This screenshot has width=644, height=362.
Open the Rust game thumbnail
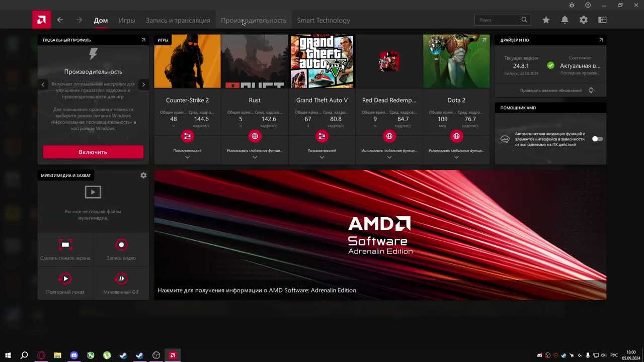255,61
